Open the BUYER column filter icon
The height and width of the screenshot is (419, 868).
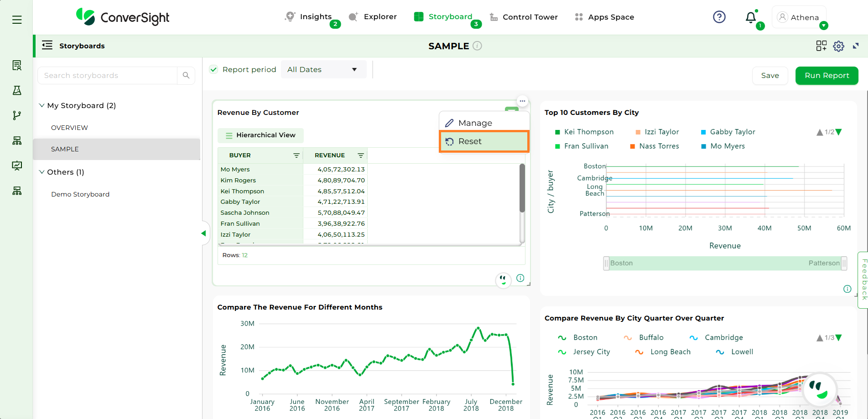point(296,155)
